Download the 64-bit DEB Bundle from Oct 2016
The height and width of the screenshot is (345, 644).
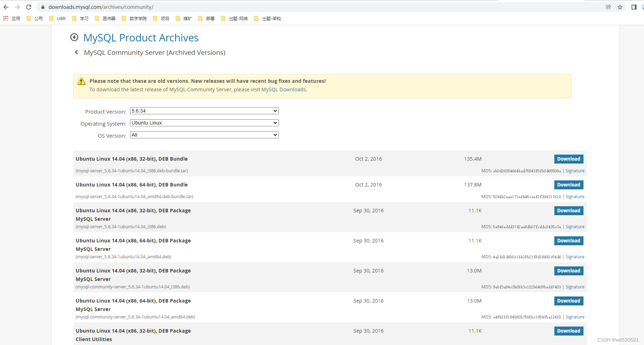(568, 184)
